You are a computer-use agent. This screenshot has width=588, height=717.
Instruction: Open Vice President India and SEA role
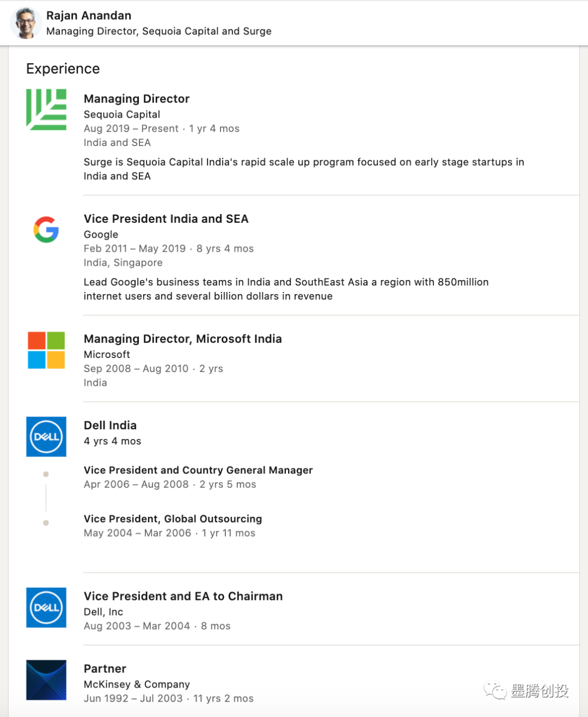coord(166,218)
